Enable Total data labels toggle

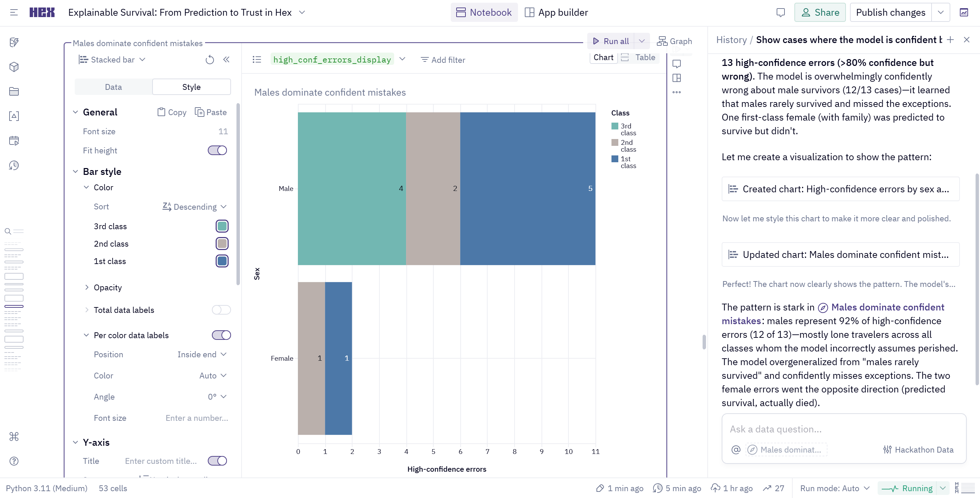click(x=221, y=310)
